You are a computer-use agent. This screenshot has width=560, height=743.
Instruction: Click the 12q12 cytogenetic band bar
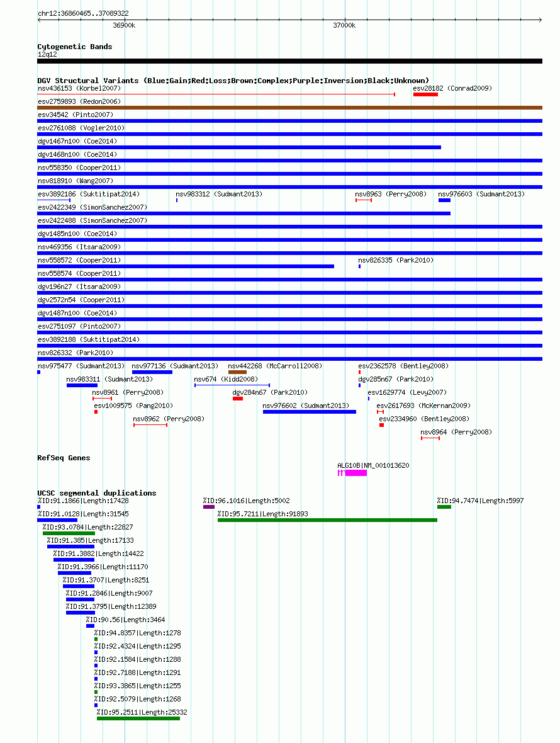tap(289, 61)
